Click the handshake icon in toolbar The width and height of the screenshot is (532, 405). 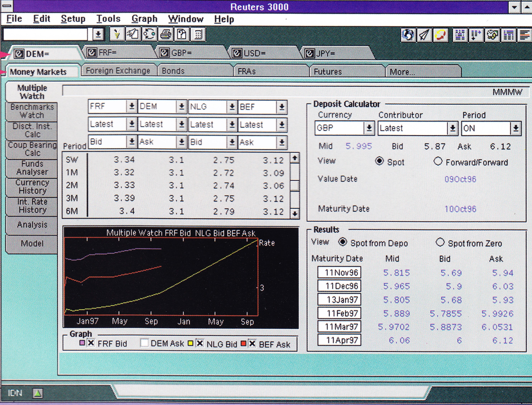[x=492, y=35]
